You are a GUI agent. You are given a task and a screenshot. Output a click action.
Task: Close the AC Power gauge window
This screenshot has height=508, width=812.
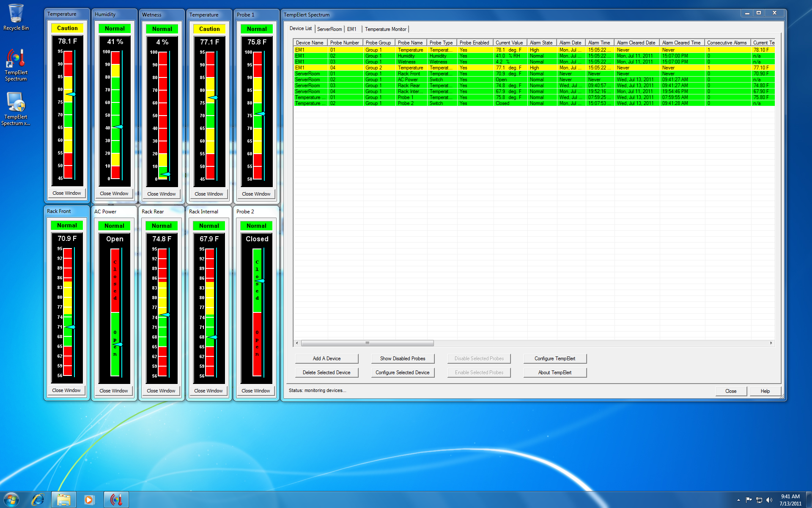pos(114,391)
